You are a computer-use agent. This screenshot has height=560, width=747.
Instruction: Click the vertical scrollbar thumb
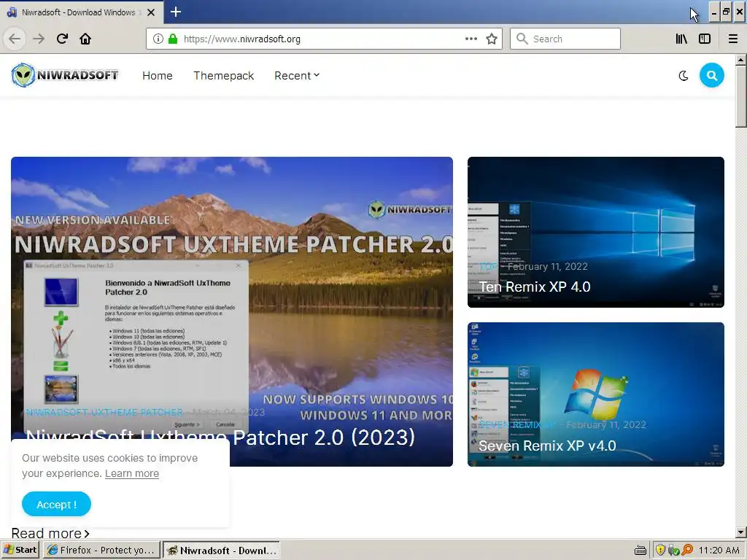[x=740, y=97]
